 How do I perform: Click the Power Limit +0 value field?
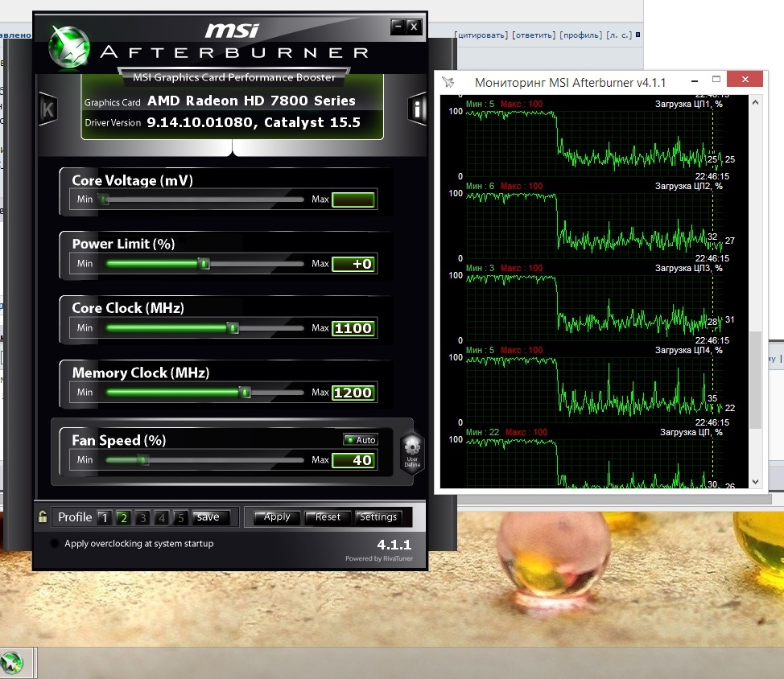(x=353, y=264)
